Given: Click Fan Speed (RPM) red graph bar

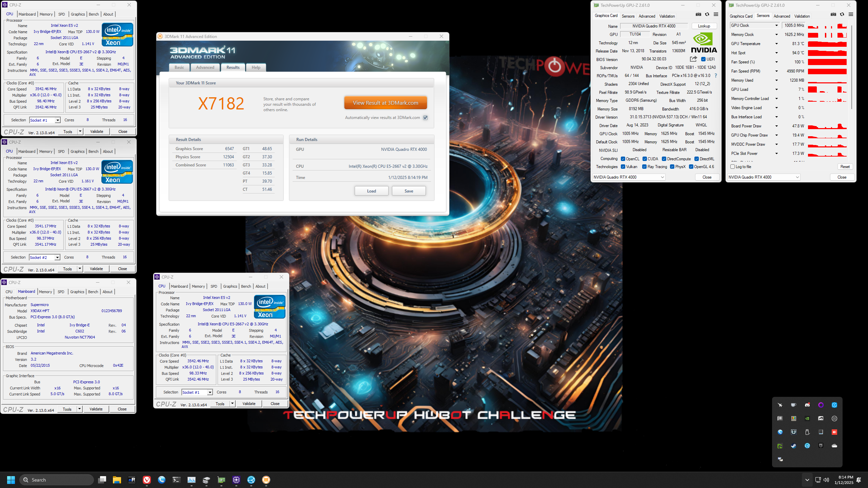Looking at the screenshot, I should click(x=827, y=71).
